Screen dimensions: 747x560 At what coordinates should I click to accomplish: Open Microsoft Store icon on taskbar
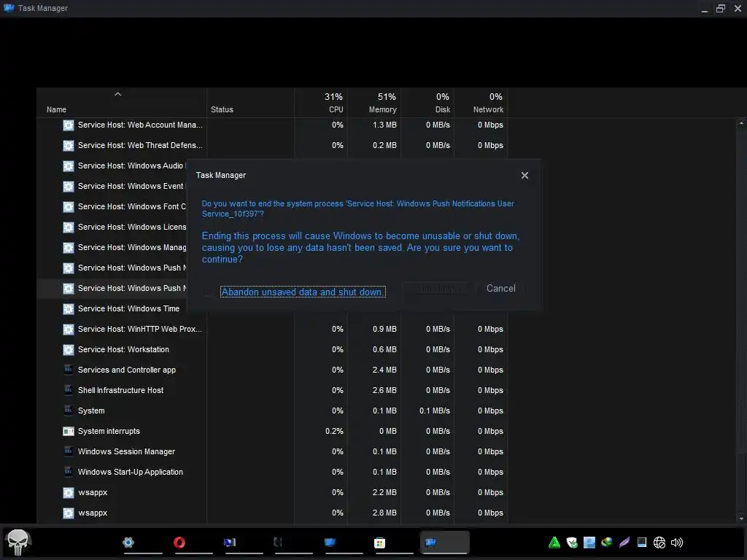379,542
